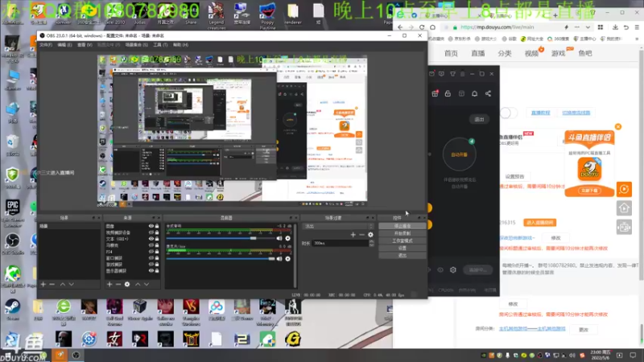
Task: Toggle visibility eye of PS4 source
Action: [151, 252]
